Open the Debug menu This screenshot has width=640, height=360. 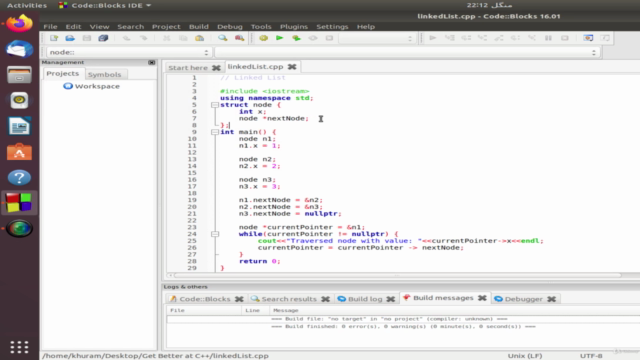click(230, 27)
